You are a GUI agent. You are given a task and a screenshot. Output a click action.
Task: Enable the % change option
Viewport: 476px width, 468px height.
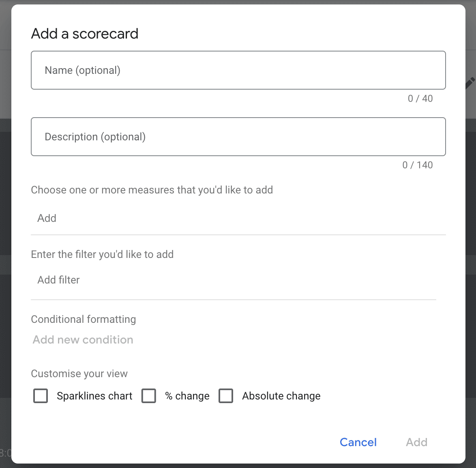pos(149,396)
